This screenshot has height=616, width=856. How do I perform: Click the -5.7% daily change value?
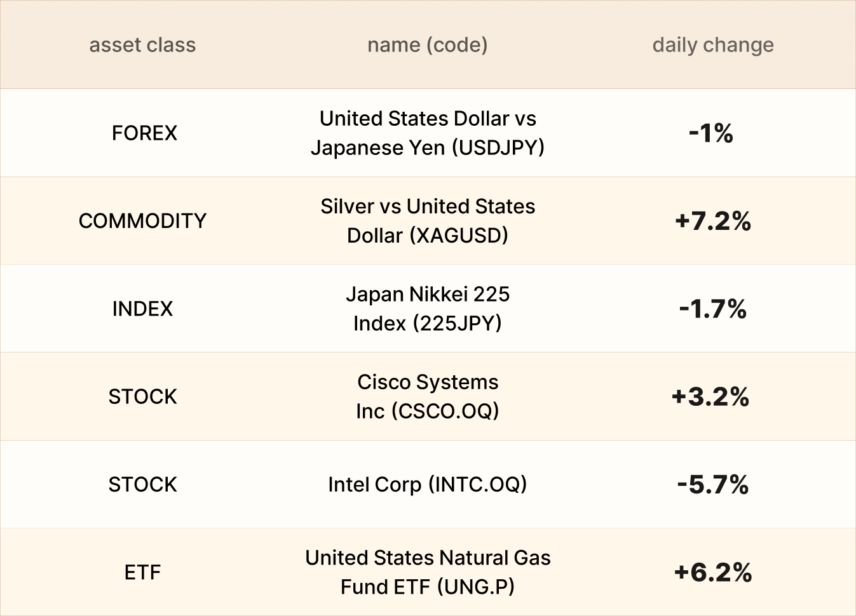tap(712, 485)
